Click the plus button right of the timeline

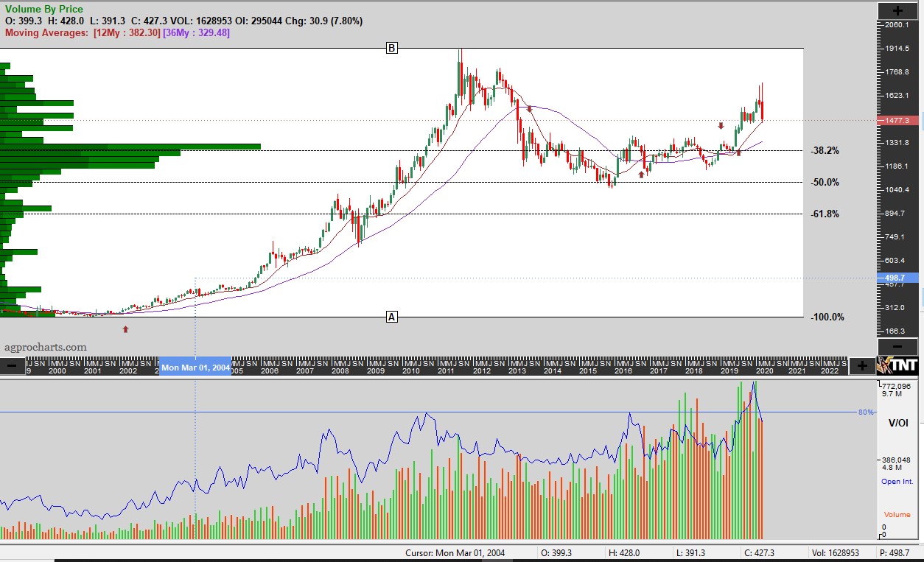pyautogui.click(x=862, y=365)
